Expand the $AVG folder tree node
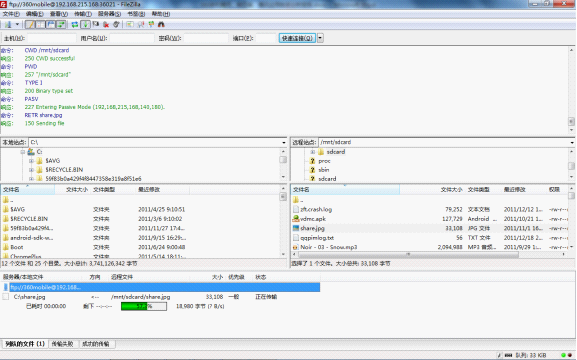Screen dimensions: 577x360 (31, 161)
